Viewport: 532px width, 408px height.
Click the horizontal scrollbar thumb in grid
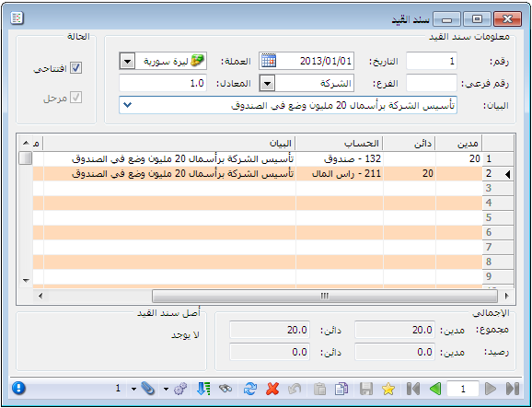pyautogui.click(x=325, y=296)
